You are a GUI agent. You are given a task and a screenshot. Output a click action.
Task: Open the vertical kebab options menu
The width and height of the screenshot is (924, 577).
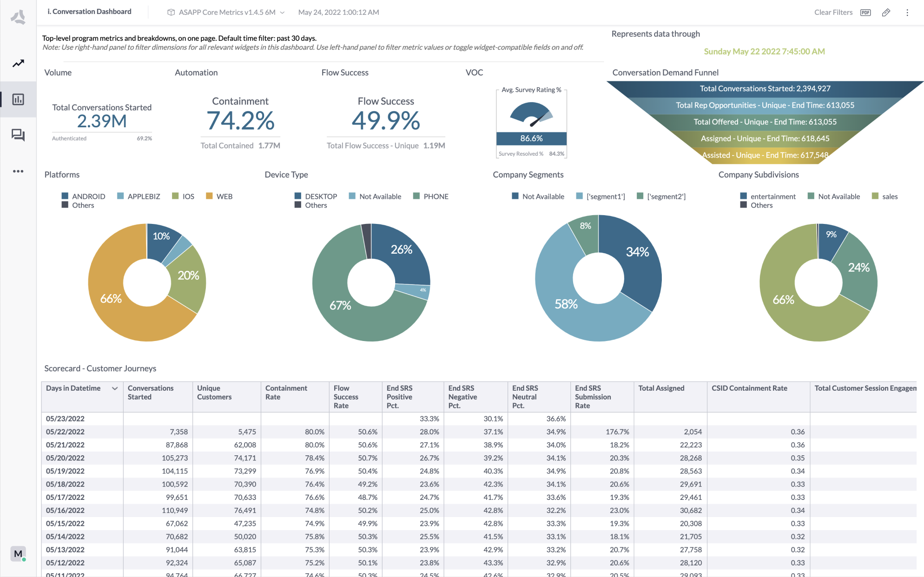pyautogui.click(x=907, y=13)
